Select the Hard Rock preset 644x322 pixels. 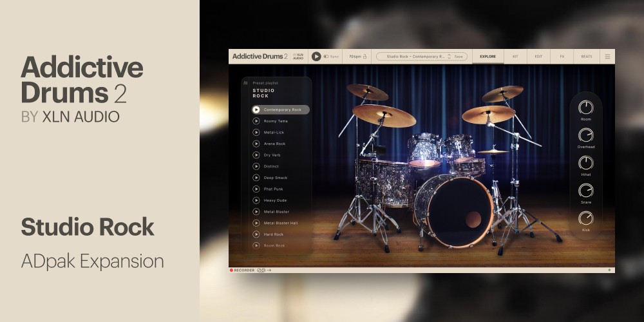click(x=274, y=234)
